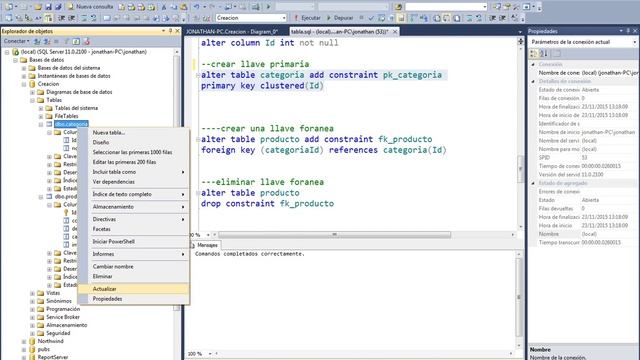The image size is (640, 360).
Task: Expand Bases de datos del sistema node
Action: click(24, 68)
